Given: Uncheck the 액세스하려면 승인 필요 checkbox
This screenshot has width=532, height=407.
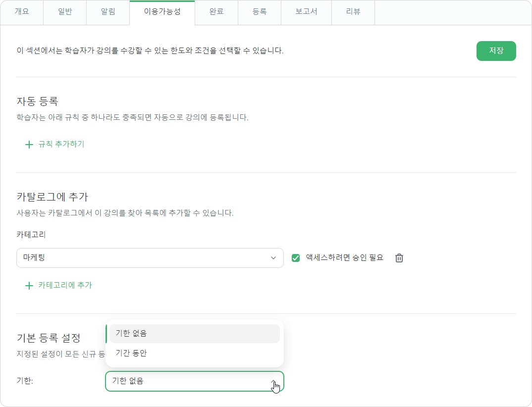Looking at the screenshot, I should (x=296, y=258).
